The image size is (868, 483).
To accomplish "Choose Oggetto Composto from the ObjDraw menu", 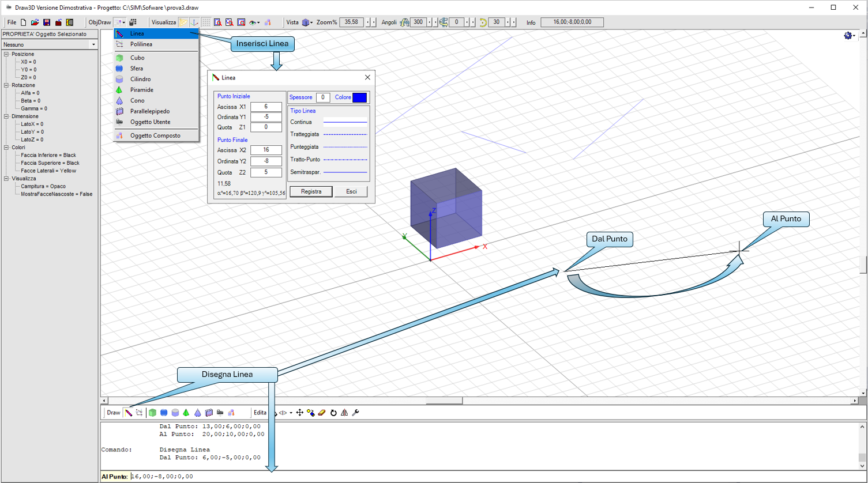I will click(156, 136).
